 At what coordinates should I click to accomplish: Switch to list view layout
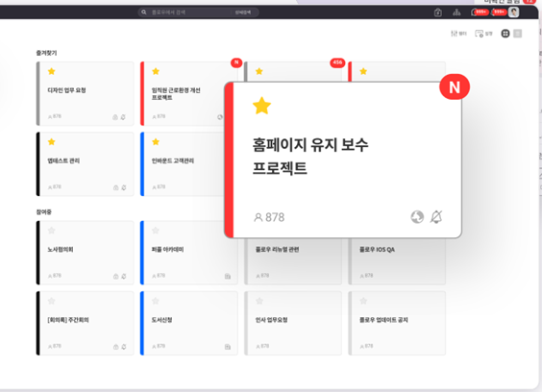pos(517,34)
